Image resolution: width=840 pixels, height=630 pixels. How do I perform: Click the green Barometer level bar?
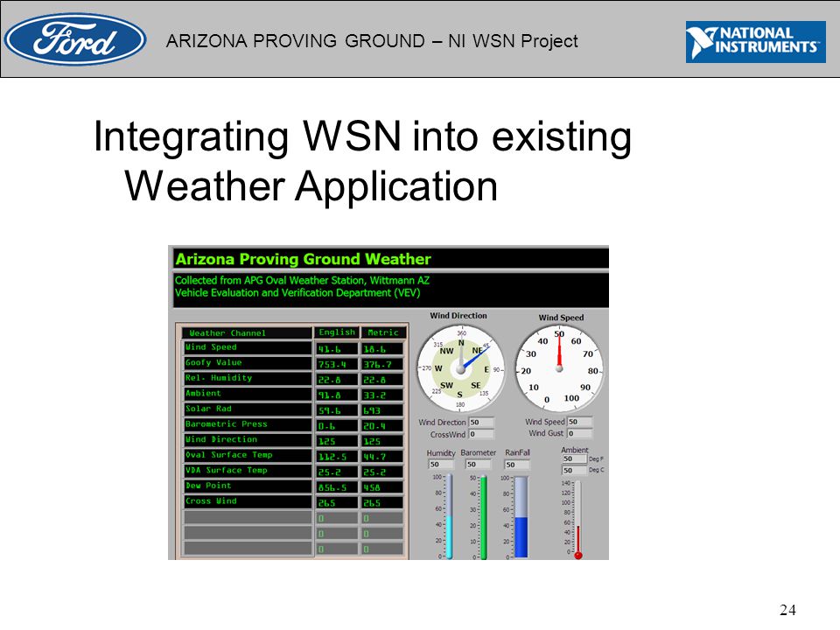tap(483, 517)
